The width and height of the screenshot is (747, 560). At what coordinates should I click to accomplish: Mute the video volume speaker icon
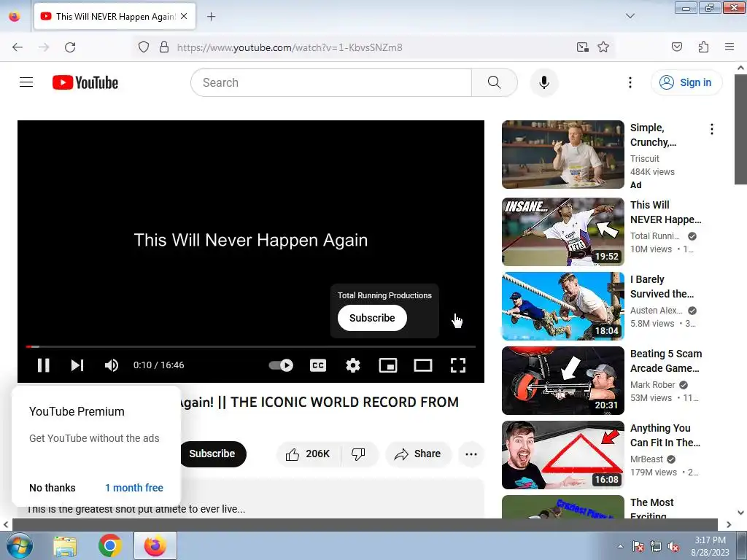(112, 365)
